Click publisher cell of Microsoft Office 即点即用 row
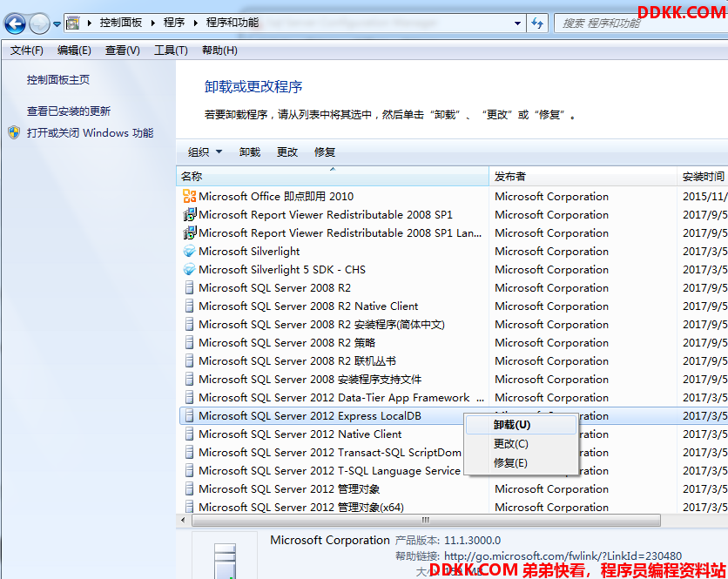The height and width of the screenshot is (579, 728). point(551,197)
